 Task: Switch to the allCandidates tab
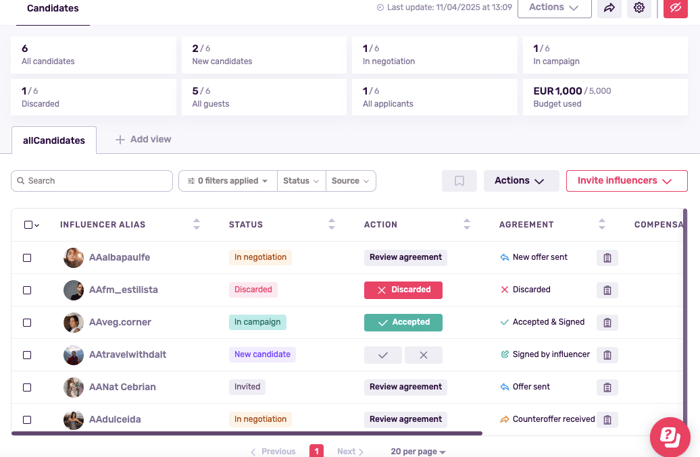click(x=54, y=141)
